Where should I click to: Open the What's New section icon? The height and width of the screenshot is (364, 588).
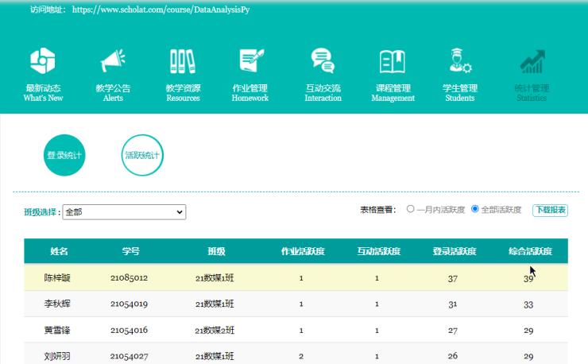click(43, 61)
